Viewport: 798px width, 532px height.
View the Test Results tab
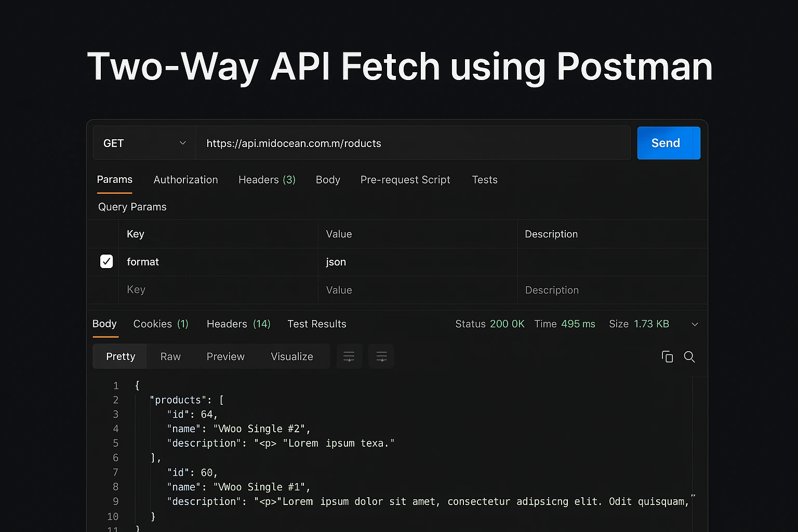(316, 324)
